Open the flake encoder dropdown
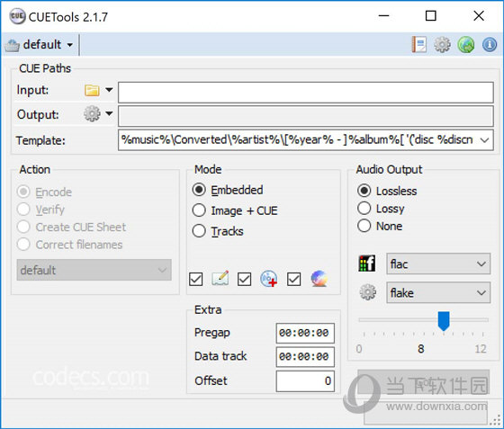The image size is (504, 429). pyautogui.click(x=438, y=292)
